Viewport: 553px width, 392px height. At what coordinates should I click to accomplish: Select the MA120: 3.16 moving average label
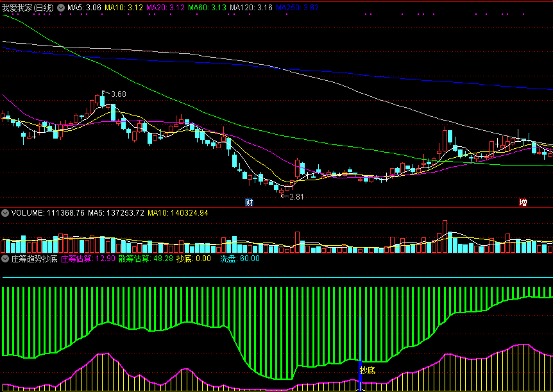(251, 8)
